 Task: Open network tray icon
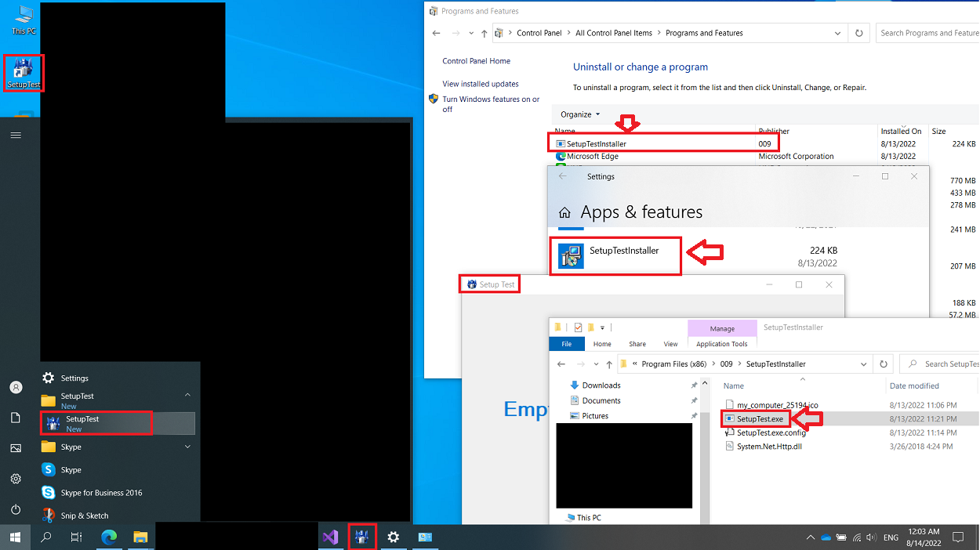[x=857, y=538]
